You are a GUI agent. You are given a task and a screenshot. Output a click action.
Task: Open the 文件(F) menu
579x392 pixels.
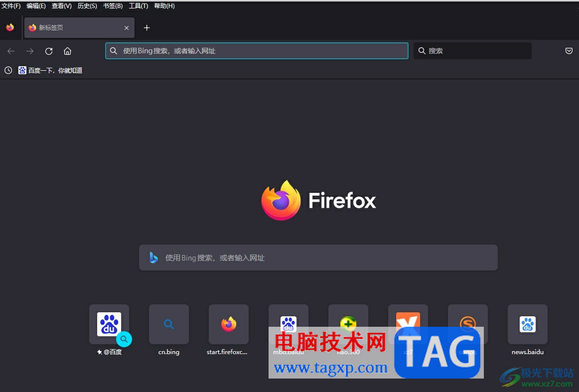[11, 6]
